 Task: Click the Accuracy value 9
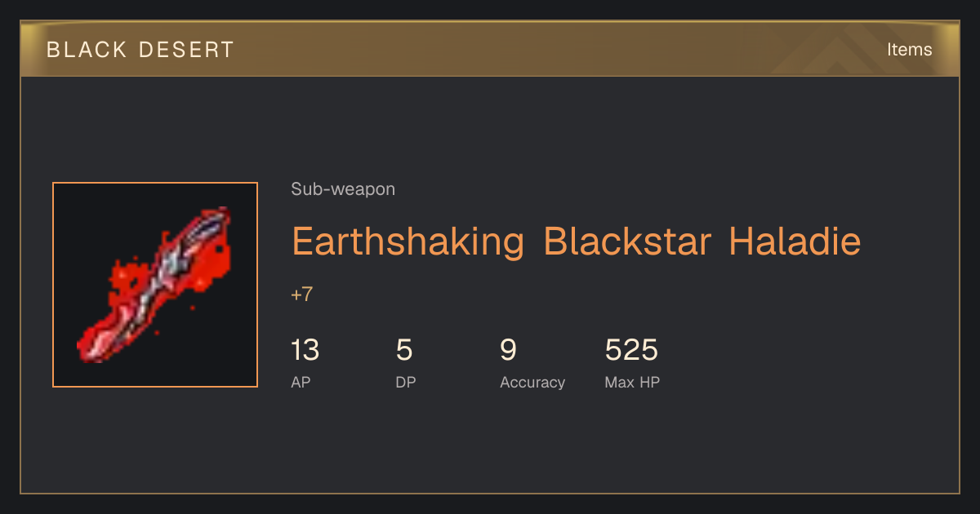(508, 351)
